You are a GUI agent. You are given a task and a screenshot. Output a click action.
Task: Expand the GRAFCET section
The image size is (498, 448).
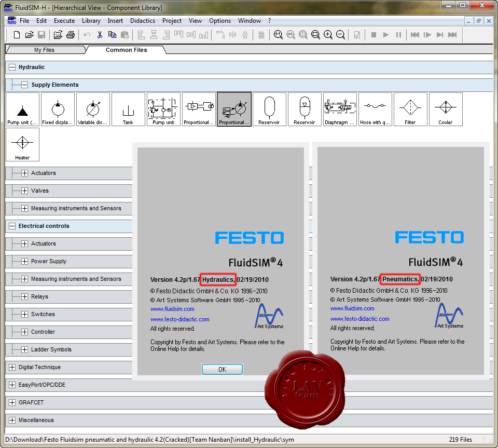[x=12, y=402]
